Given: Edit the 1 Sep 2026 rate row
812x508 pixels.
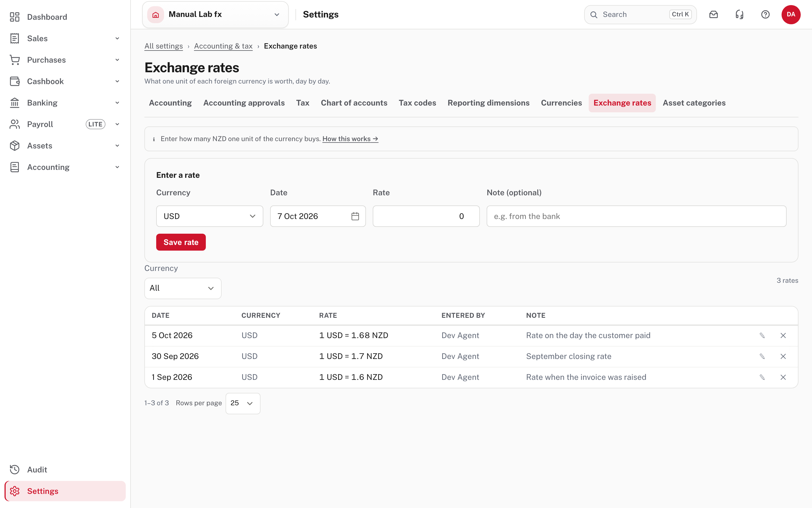Looking at the screenshot, I should [762, 377].
